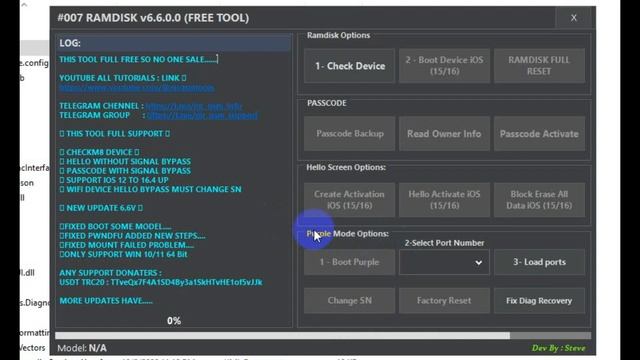The height and width of the screenshot is (360, 640).
Task: Click 2 - Boot Device iOS (15/16)
Action: click(444, 66)
